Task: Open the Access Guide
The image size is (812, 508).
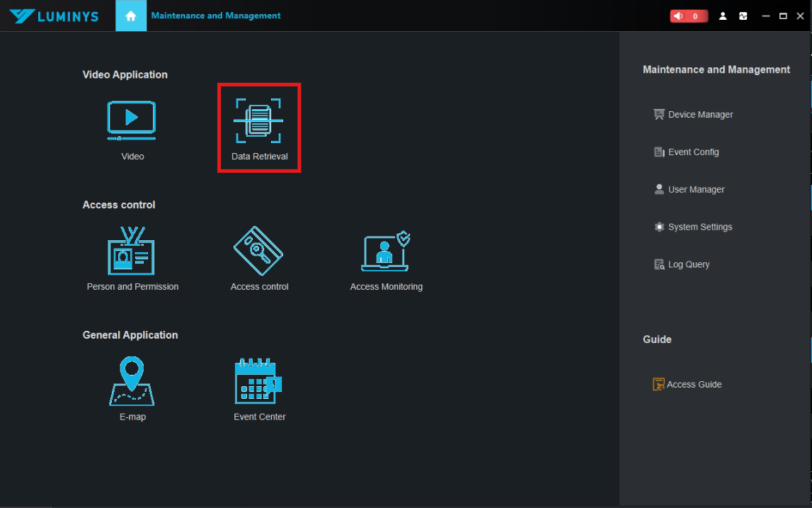Action: pos(693,385)
